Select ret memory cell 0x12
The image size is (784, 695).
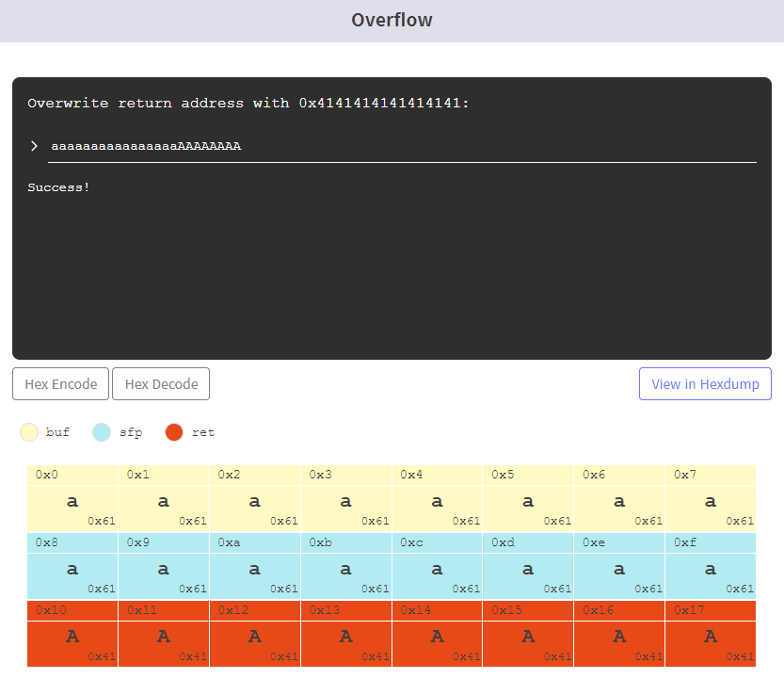(255, 634)
